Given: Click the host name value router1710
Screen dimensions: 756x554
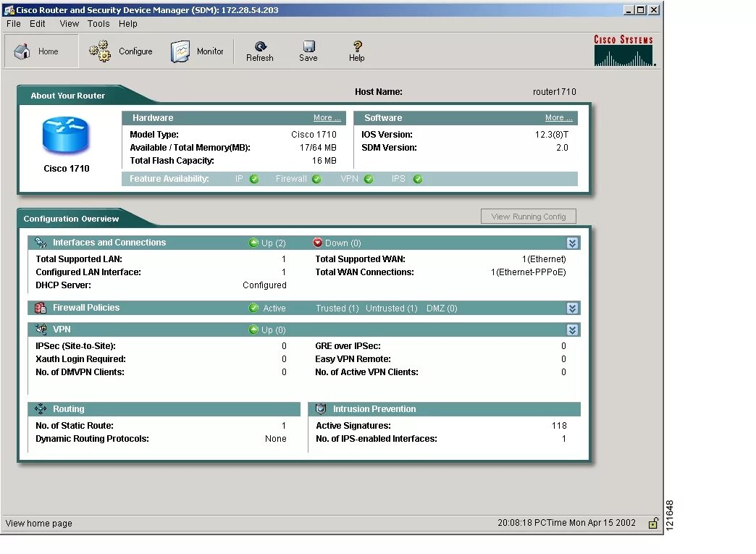Looking at the screenshot, I should [x=555, y=92].
